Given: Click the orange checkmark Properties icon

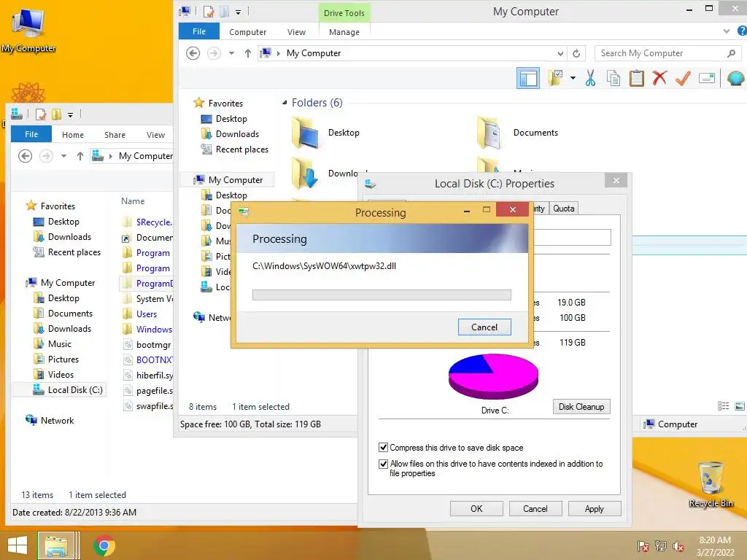Looking at the screenshot, I should [683, 78].
